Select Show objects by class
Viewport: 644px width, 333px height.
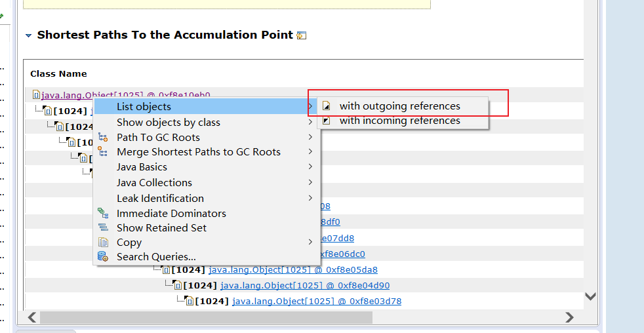tap(169, 122)
